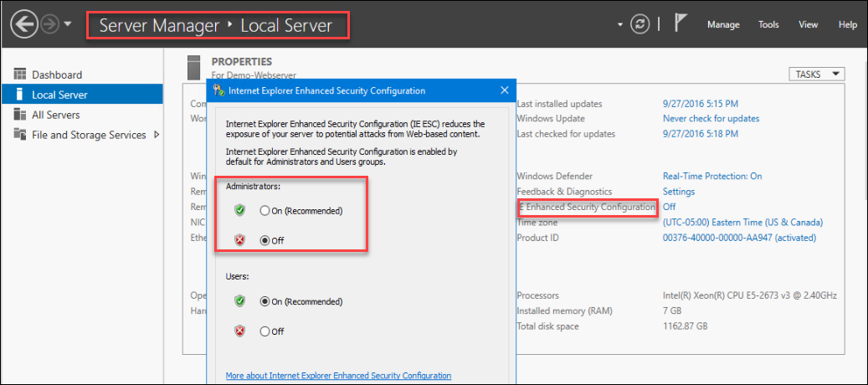Image resolution: width=868 pixels, height=385 pixels.
Task: Click the server Properties tile icon
Action: (193, 66)
